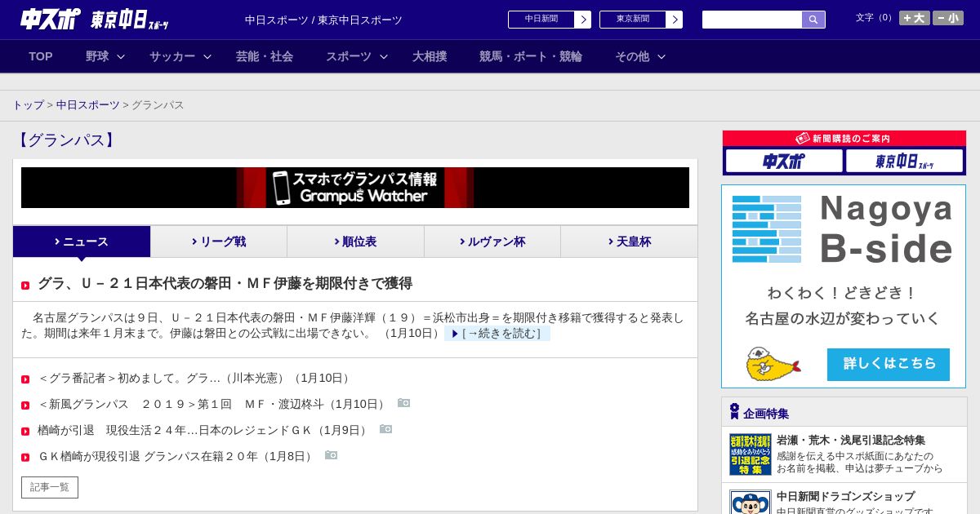Screen dimensions: 980x514
Task: Open ＜グラ番記者＞初めまして article
Action: [x=195, y=378]
